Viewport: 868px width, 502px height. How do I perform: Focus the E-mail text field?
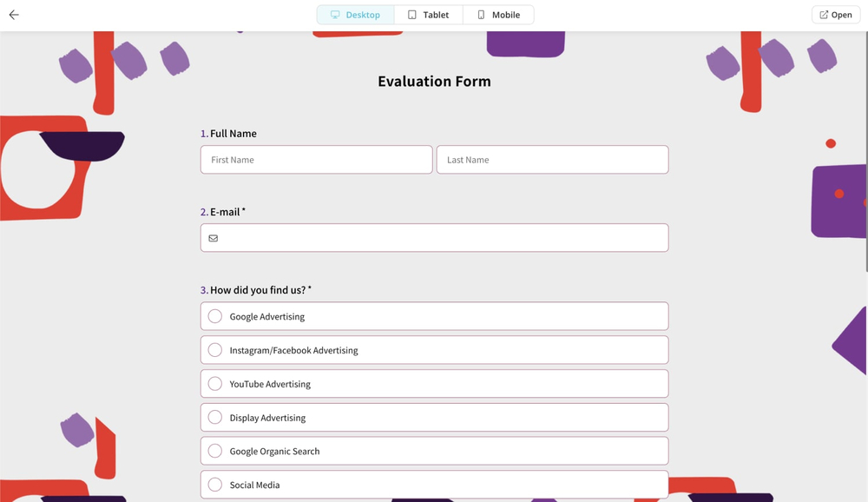pyautogui.click(x=443, y=238)
